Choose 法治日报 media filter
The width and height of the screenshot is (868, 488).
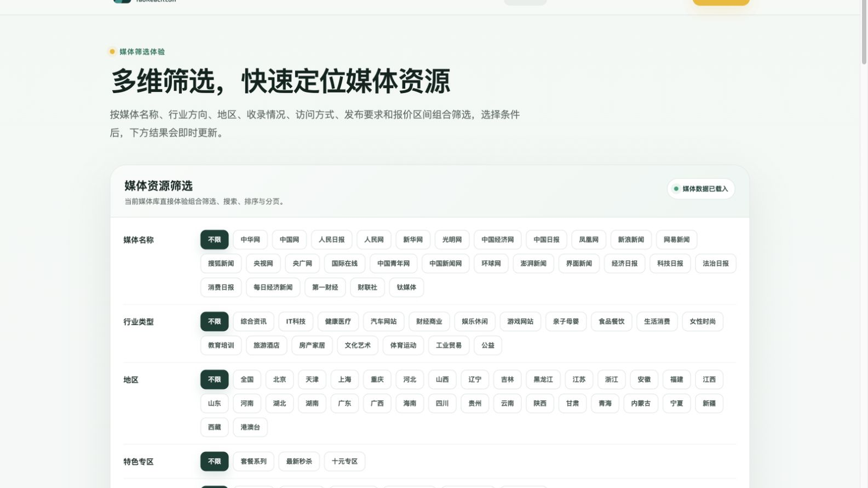pos(716,264)
